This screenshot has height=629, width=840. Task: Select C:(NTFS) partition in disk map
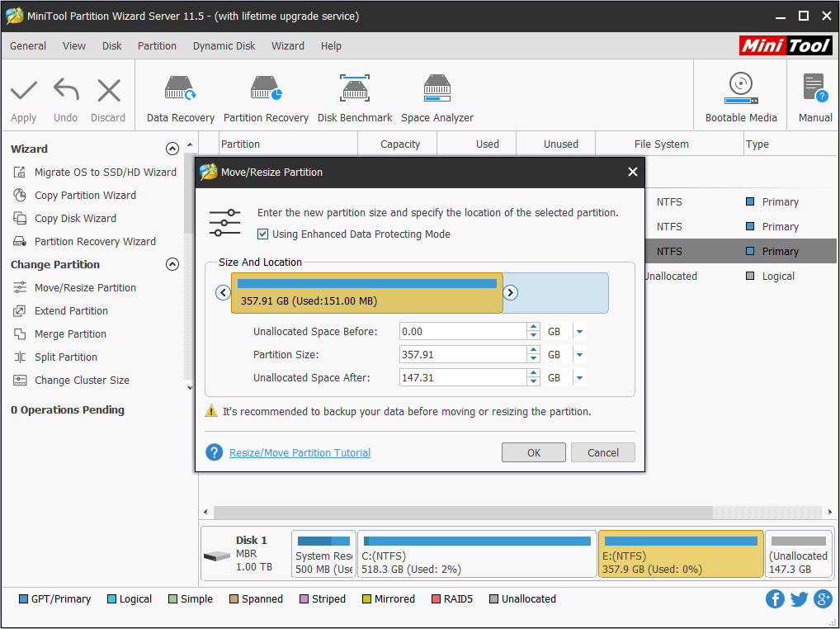coord(476,555)
